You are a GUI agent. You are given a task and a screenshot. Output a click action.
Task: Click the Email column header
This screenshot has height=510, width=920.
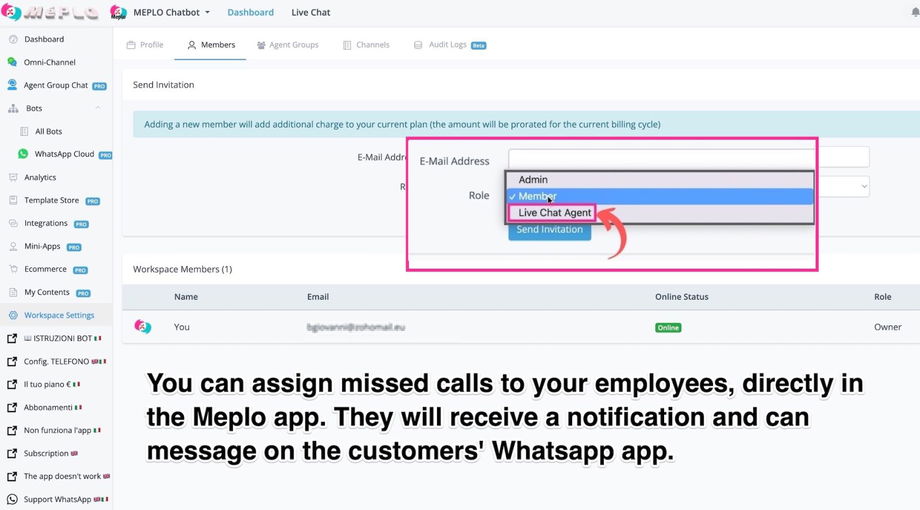(317, 297)
